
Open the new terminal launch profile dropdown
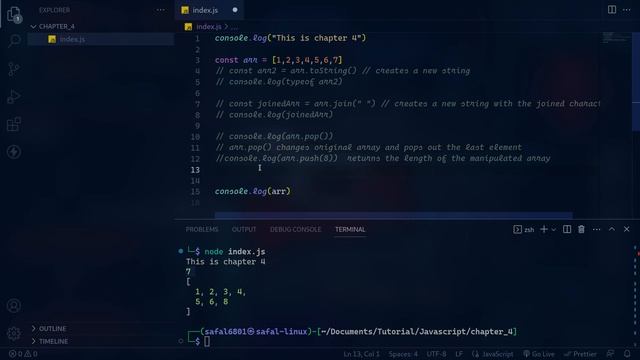click(x=553, y=230)
